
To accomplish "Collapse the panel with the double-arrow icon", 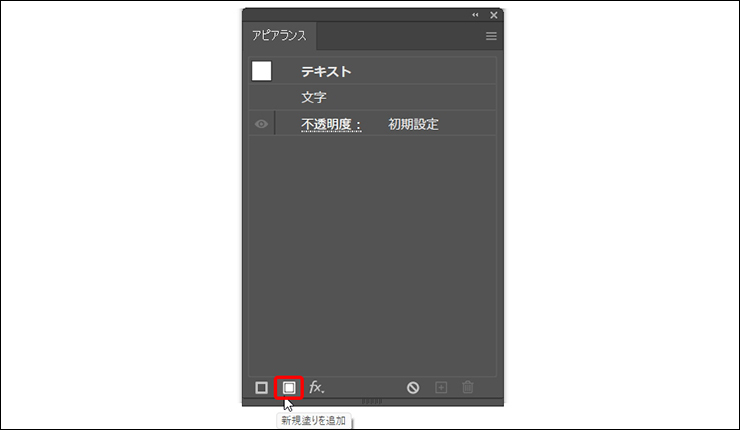I will pos(475,16).
